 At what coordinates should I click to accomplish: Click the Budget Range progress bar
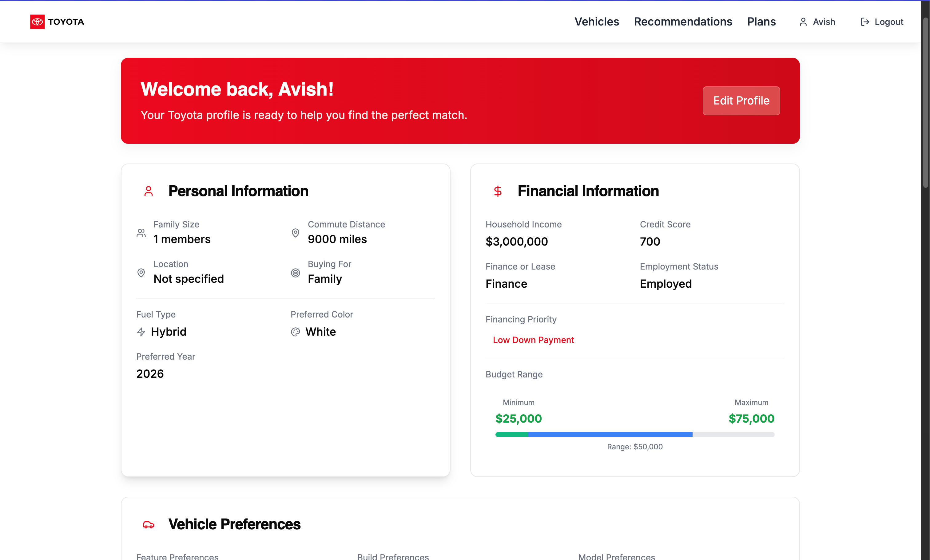(x=634, y=434)
